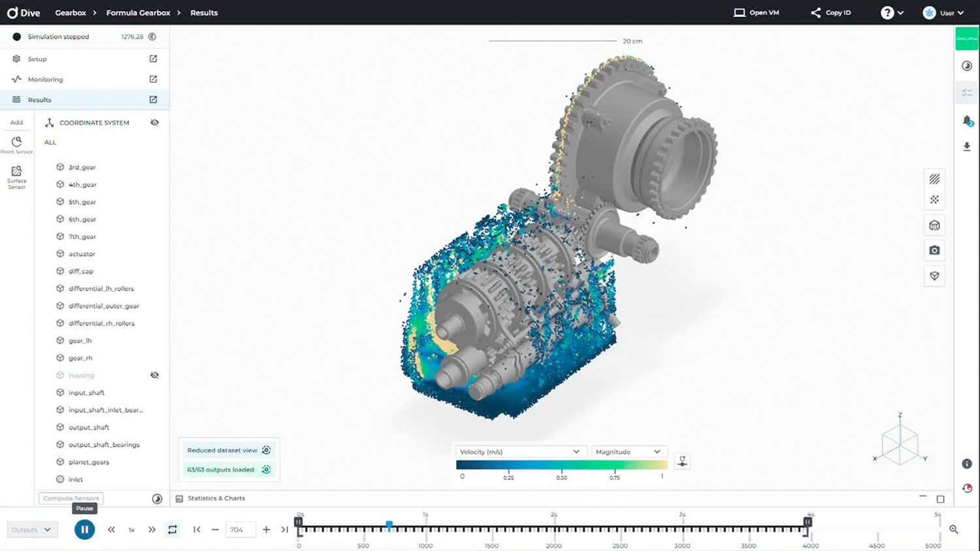This screenshot has height=551, width=980.
Task: Open the info icon on right edge
Action: (967, 464)
